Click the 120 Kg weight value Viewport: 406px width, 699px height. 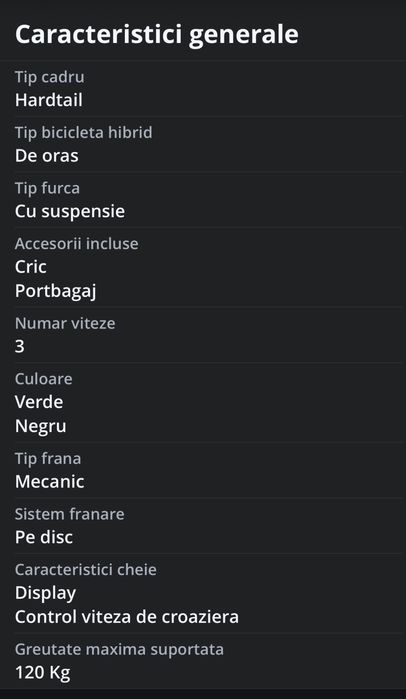[x=43, y=673]
